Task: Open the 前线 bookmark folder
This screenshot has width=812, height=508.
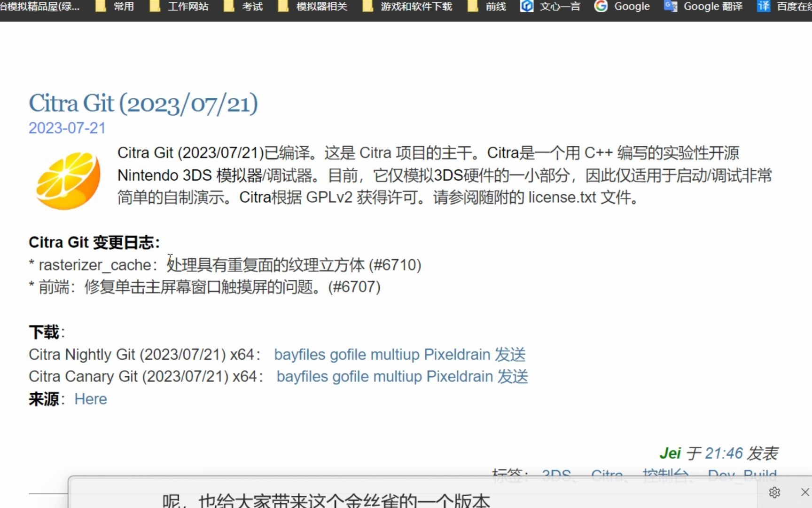Action: [487, 7]
